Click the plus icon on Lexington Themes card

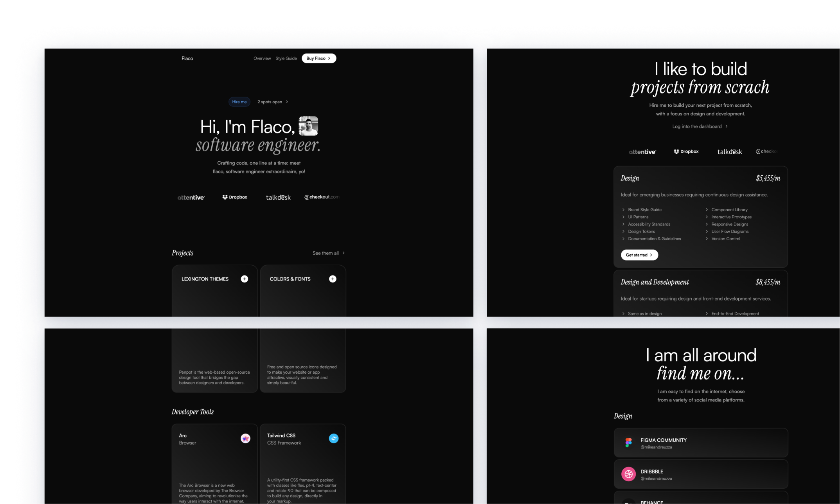point(244,278)
